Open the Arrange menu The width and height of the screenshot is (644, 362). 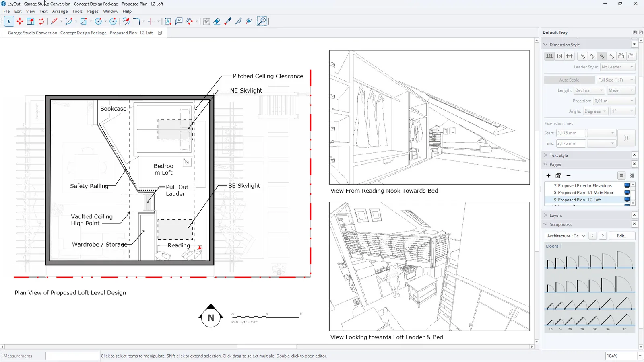pos(60,11)
